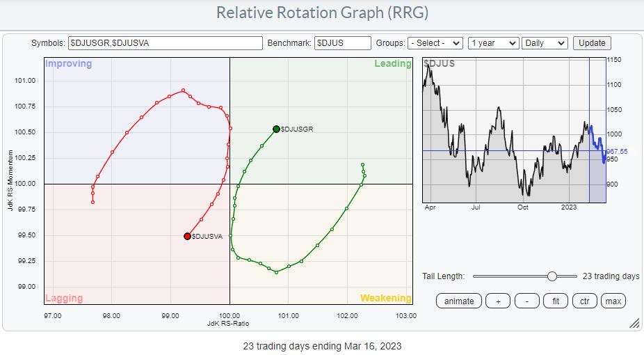Click the minus zoom-out button
Viewport: 644px width, 355px height.
527,301
